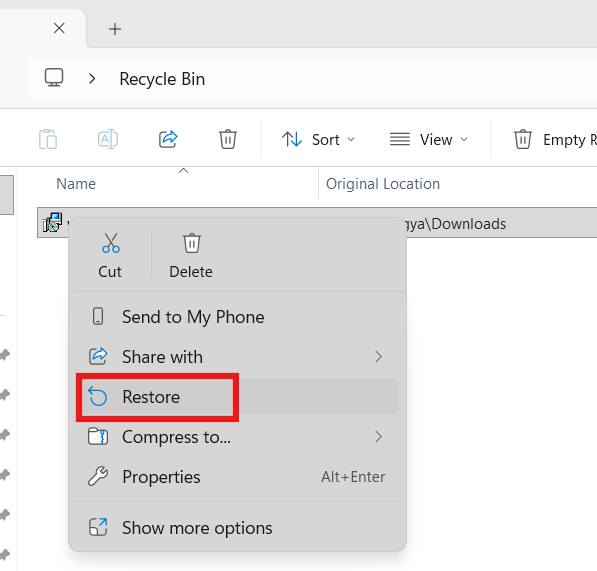Viewport: 597px width, 571px height.
Task: Click the Downloads original location cell
Action: [456, 224]
